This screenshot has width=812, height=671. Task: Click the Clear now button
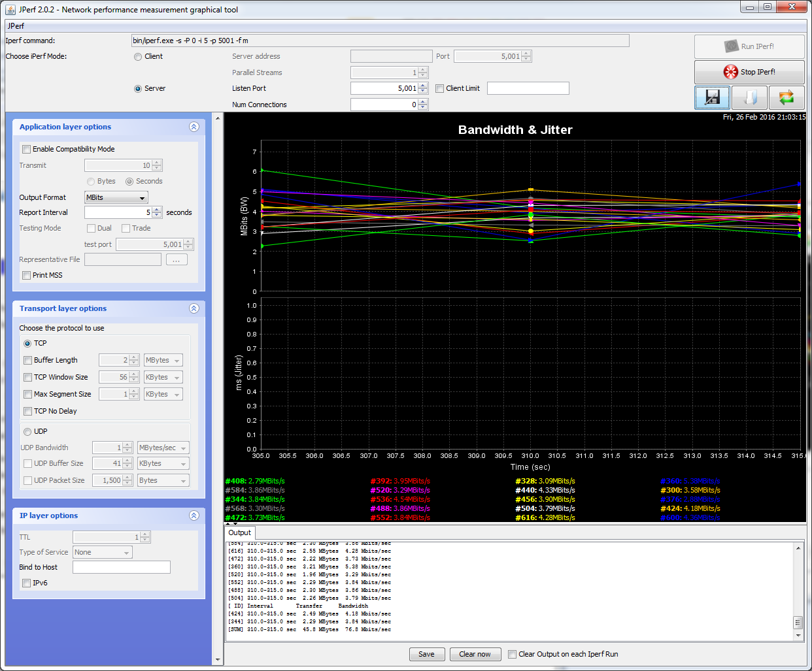(x=475, y=654)
